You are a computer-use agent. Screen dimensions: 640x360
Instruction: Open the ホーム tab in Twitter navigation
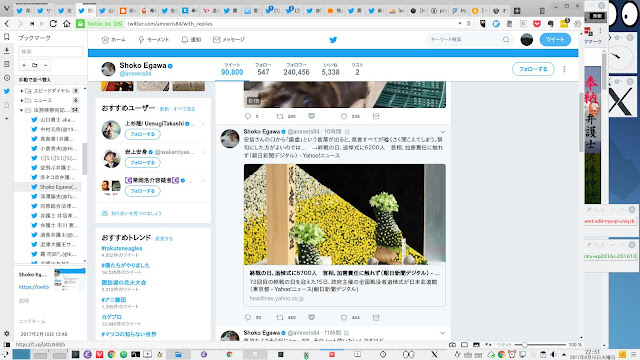coord(113,40)
